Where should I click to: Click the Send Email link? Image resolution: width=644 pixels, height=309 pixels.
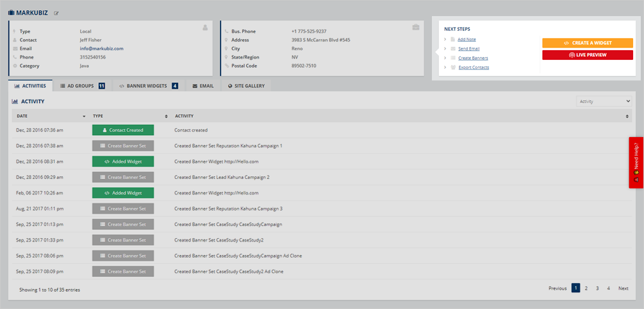tap(469, 49)
